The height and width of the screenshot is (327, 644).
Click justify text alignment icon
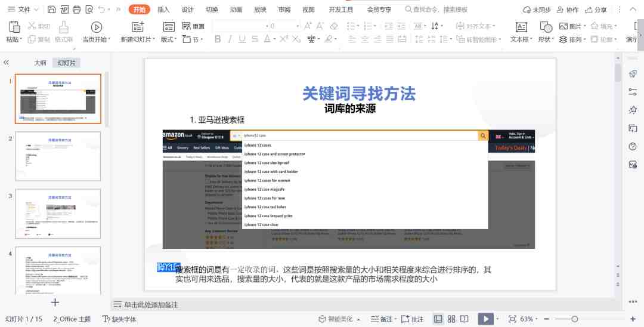390,39
